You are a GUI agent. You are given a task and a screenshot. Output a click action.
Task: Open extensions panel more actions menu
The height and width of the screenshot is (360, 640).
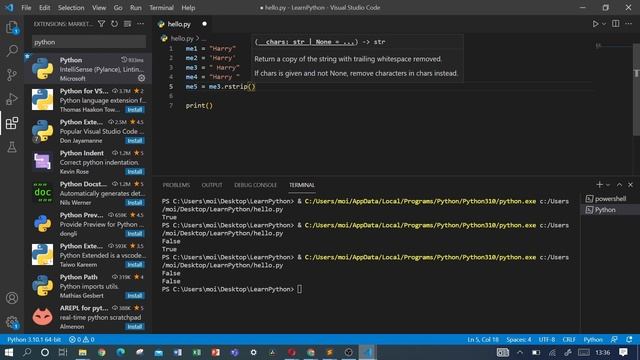pos(140,24)
